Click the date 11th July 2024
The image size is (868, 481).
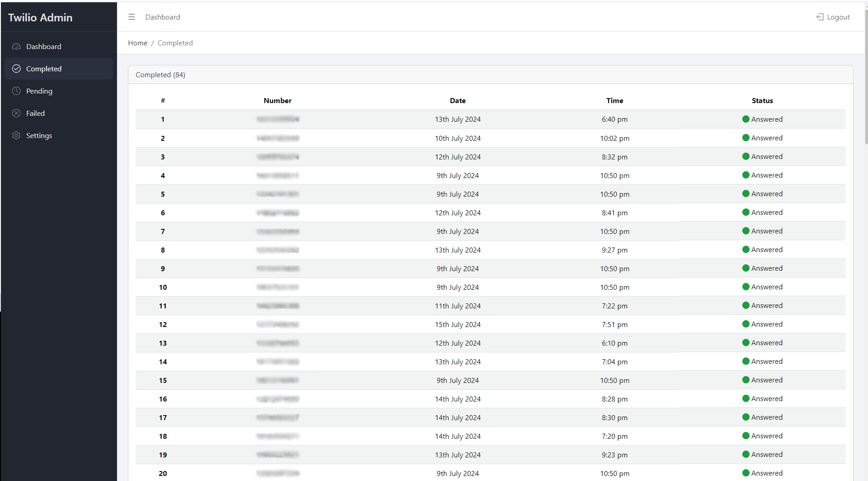click(x=458, y=306)
